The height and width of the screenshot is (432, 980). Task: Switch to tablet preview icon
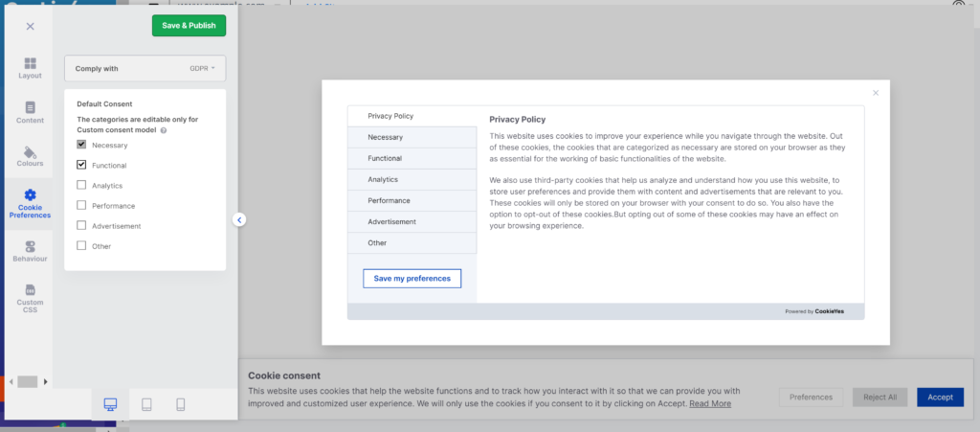(x=146, y=404)
